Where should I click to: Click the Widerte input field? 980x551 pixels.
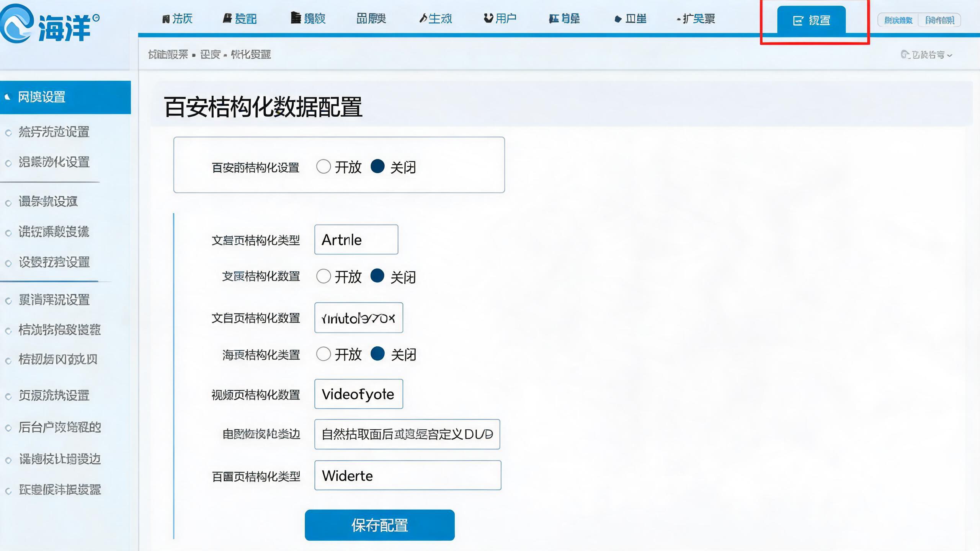pos(408,475)
